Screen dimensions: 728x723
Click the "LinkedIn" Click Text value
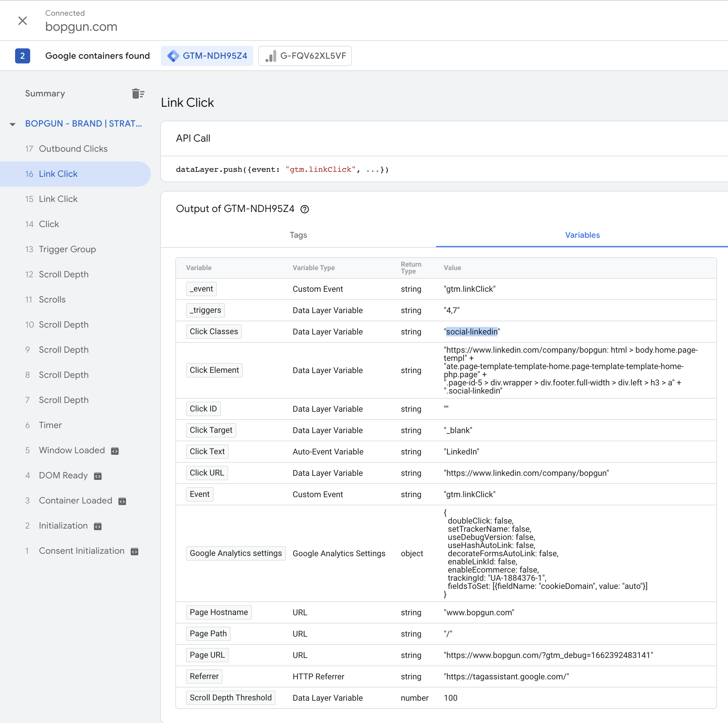coord(461,452)
